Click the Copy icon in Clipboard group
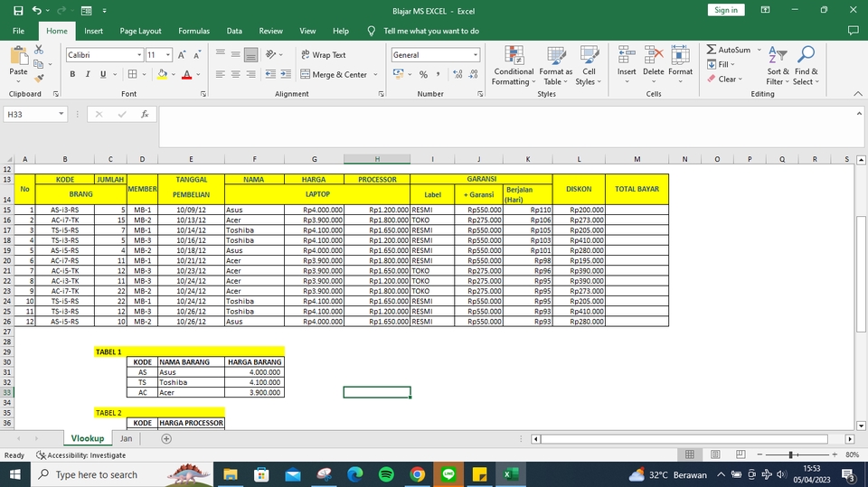 (38, 64)
